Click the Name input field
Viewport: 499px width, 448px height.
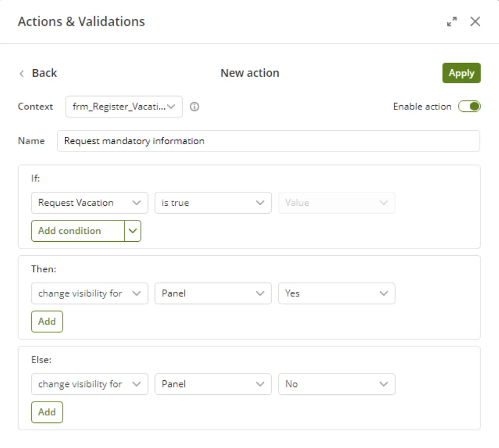coord(269,141)
